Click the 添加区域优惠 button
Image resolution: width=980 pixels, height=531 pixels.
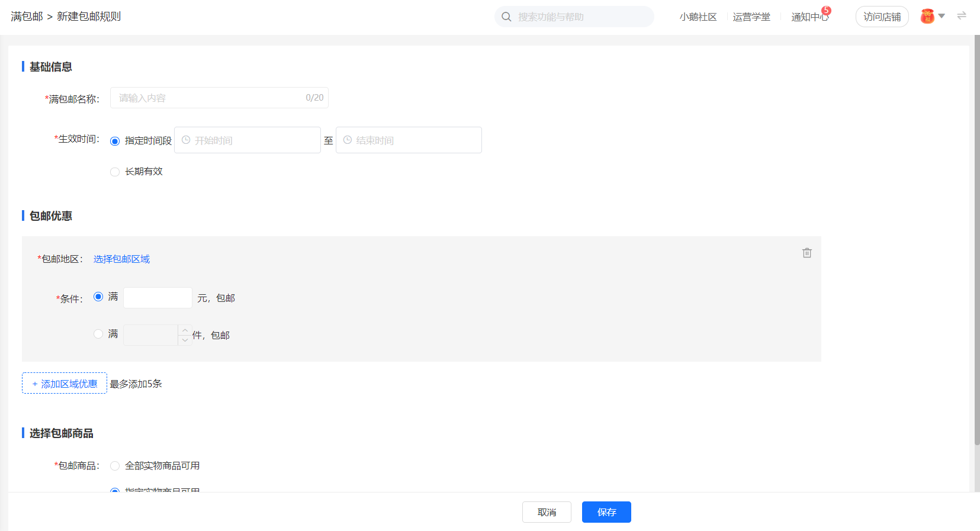pyautogui.click(x=65, y=383)
